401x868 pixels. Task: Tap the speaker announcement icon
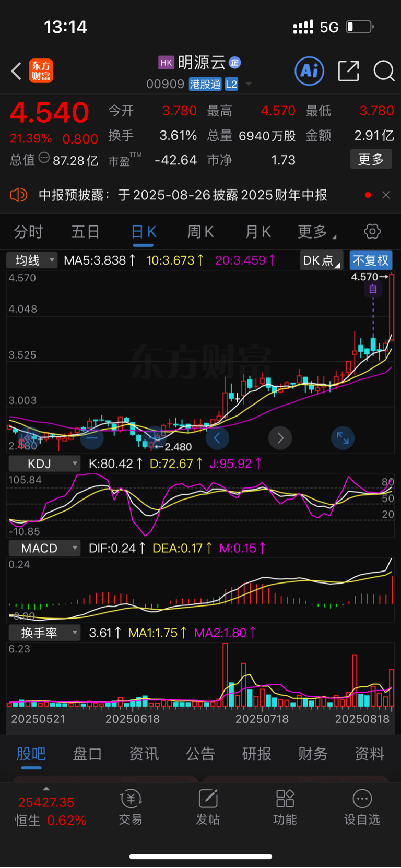pyautogui.click(x=18, y=195)
